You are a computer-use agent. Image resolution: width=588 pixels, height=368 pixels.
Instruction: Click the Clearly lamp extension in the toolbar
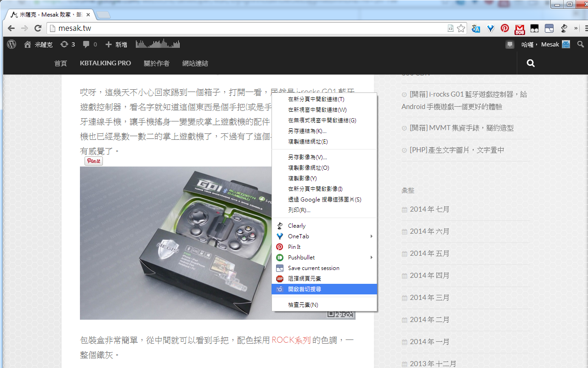click(x=564, y=29)
